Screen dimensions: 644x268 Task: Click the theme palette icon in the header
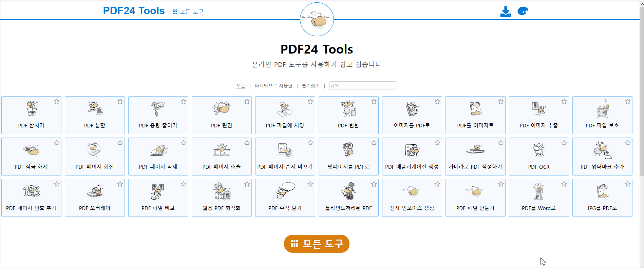point(523,11)
